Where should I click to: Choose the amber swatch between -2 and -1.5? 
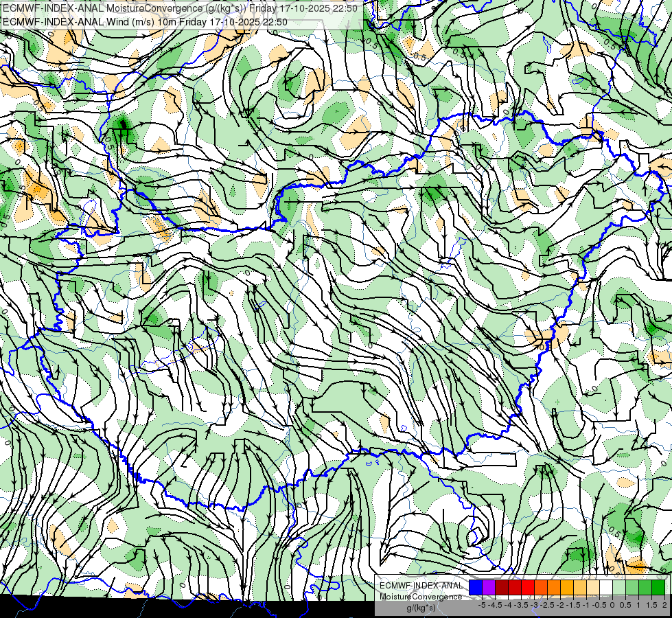point(567,587)
